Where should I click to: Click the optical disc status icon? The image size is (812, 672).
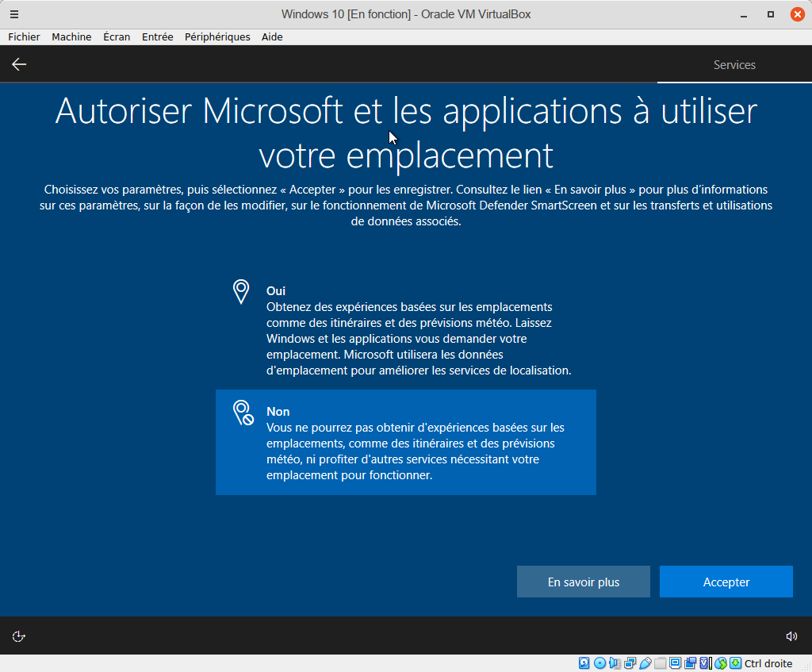(599, 663)
